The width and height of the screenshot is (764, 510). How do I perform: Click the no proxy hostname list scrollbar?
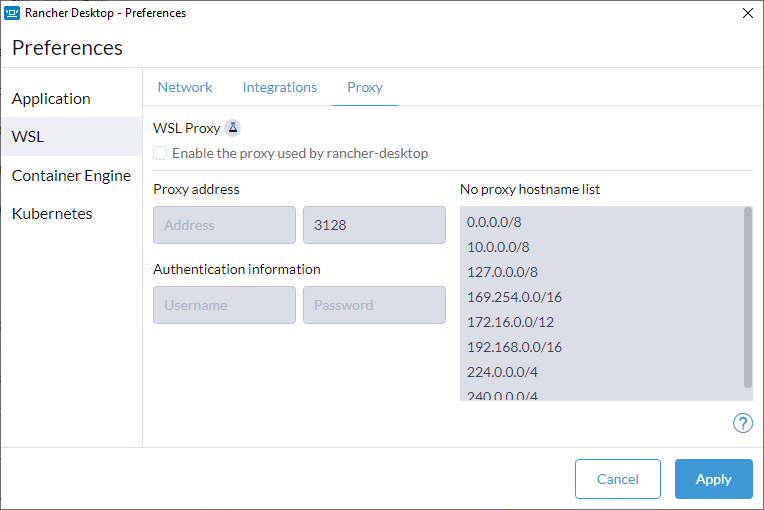coord(748,298)
